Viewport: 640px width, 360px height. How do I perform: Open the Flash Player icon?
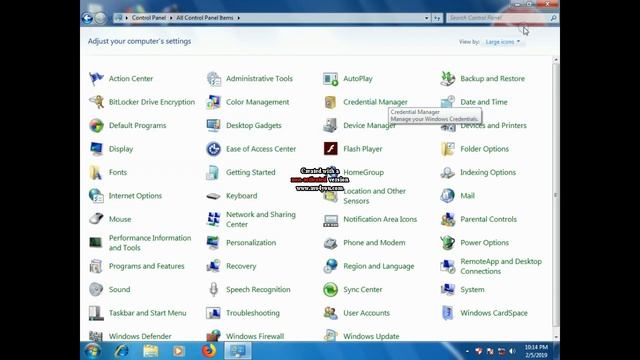click(x=331, y=149)
